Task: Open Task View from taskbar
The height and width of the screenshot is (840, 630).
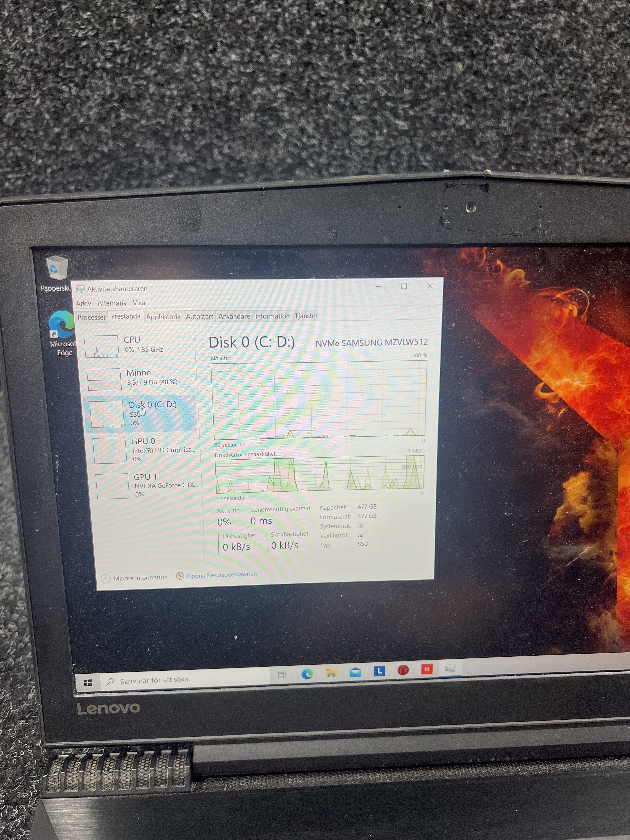Action: tap(282, 675)
